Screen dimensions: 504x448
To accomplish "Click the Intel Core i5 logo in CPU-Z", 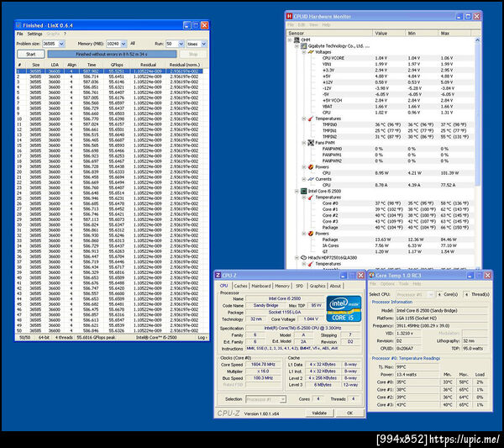I will click(344, 308).
